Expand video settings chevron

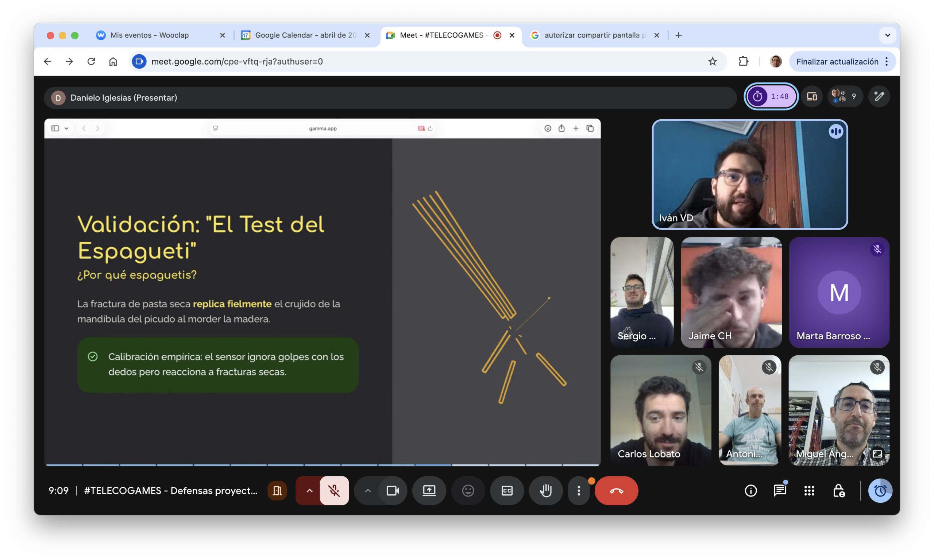[367, 491]
